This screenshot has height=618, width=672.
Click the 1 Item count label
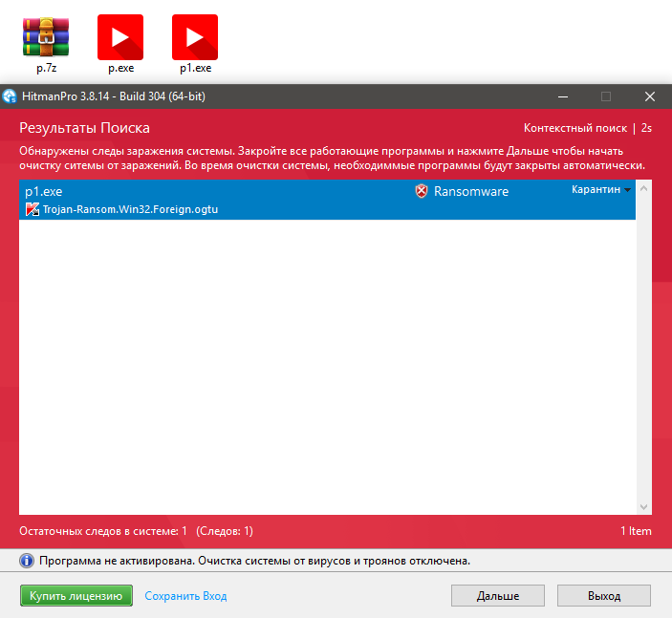pos(636,531)
